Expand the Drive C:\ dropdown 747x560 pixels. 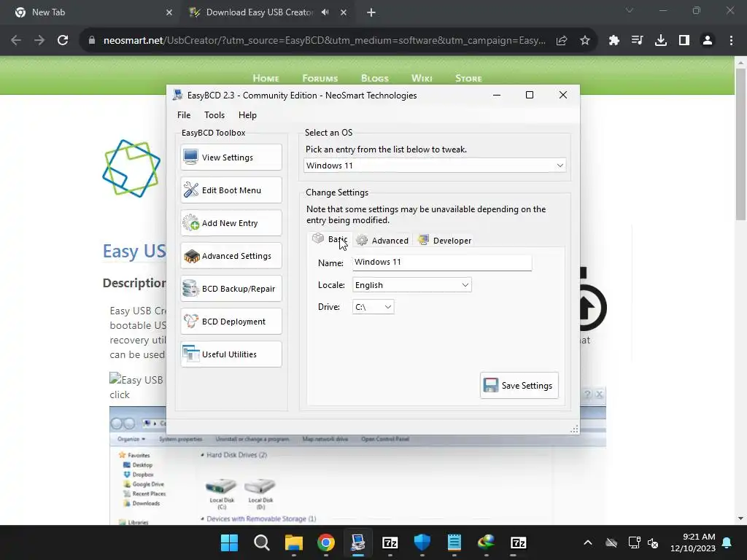[x=373, y=307]
